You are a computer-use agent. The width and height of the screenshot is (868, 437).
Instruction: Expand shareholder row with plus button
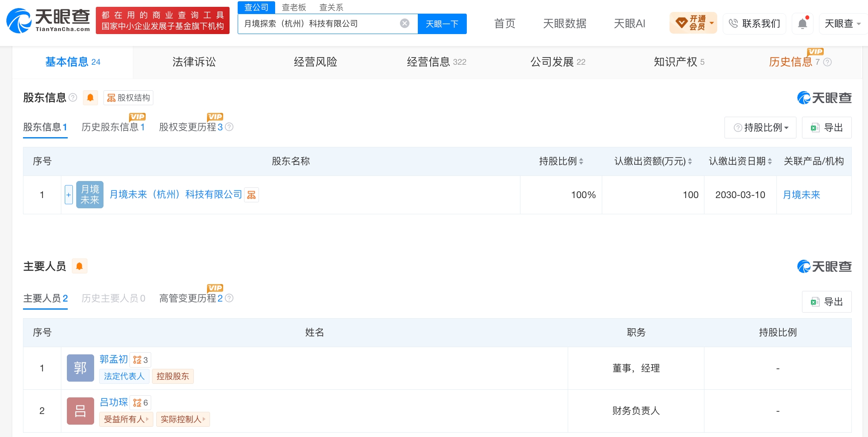pos(69,195)
